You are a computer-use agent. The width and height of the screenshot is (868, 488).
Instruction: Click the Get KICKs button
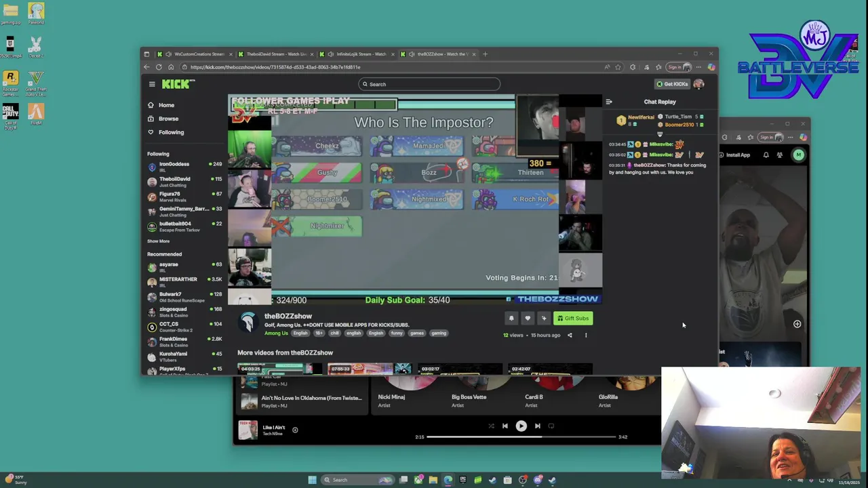click(672, 84)
